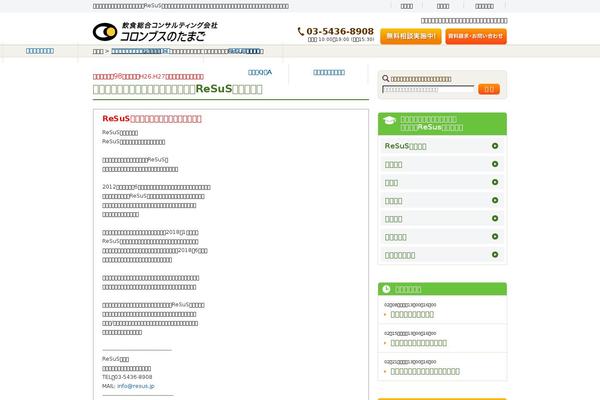Open the news entry dated 02/08
600x400 pixels.
pyautogui.click(x=412, y=314)
